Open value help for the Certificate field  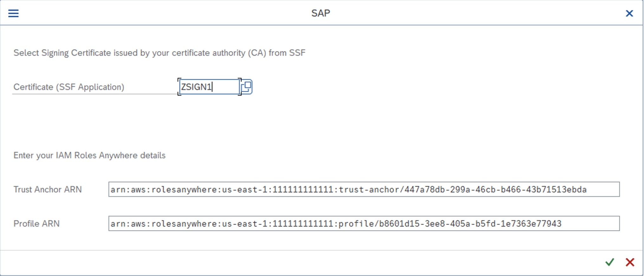pyautogui.click(x=246, y=87)
